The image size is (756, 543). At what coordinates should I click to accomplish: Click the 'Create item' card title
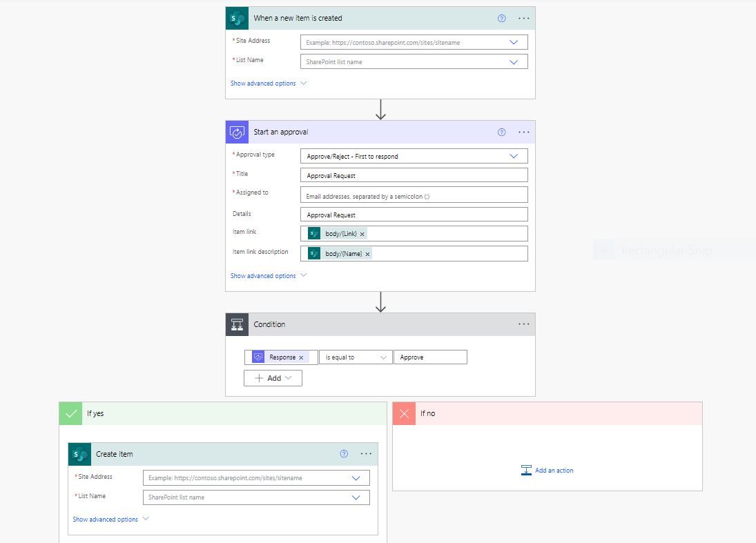pos(115,454)
